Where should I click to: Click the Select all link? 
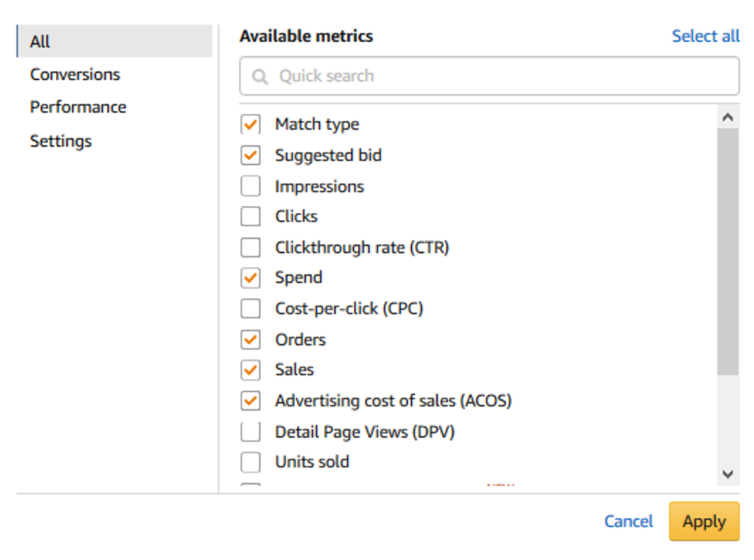pos(705,36)
